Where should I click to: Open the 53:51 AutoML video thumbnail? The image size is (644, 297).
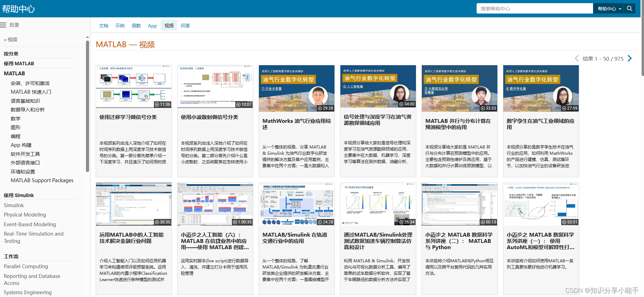[x=541, y=204]
